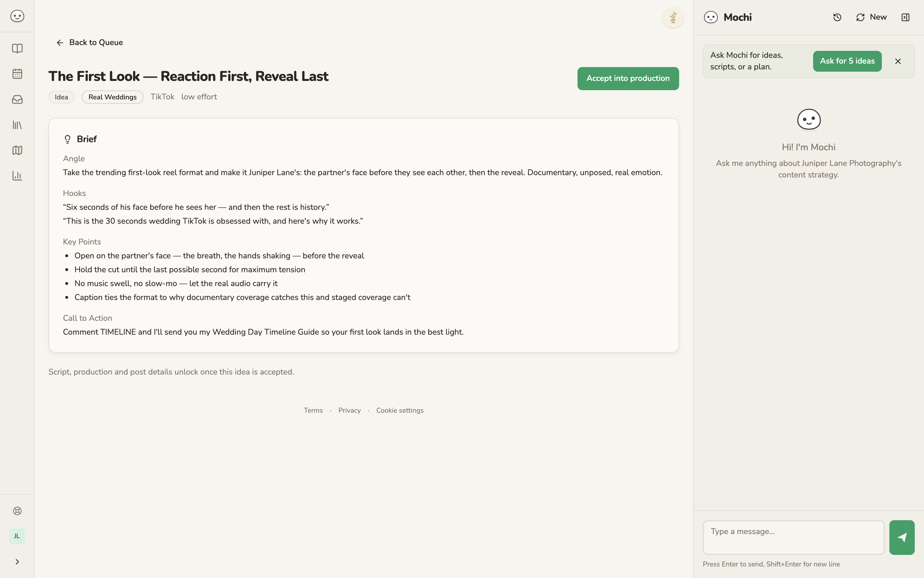
Task: Click the "Comment TIMELINE" call to action text
Action: 263,332
